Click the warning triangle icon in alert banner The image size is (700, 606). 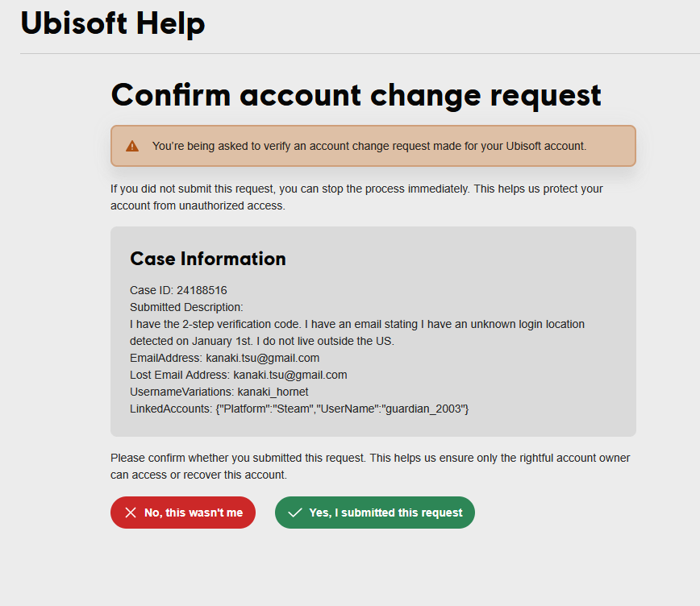(132, 146)
